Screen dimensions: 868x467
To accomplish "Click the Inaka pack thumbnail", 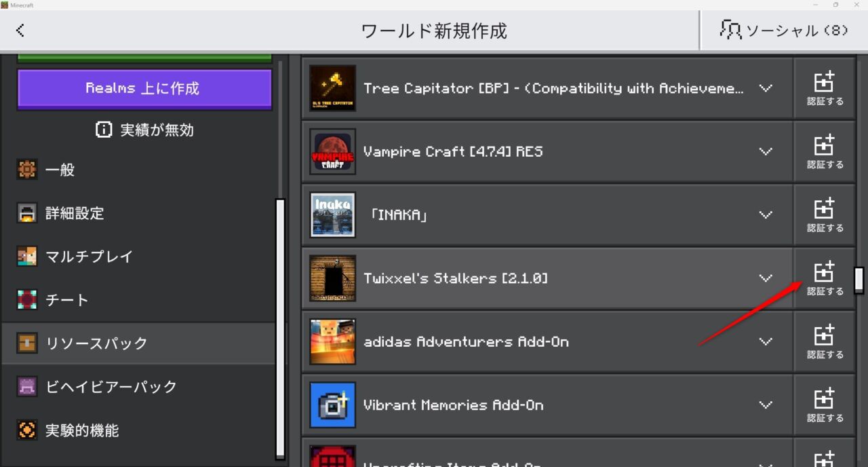I will point(332,214).
